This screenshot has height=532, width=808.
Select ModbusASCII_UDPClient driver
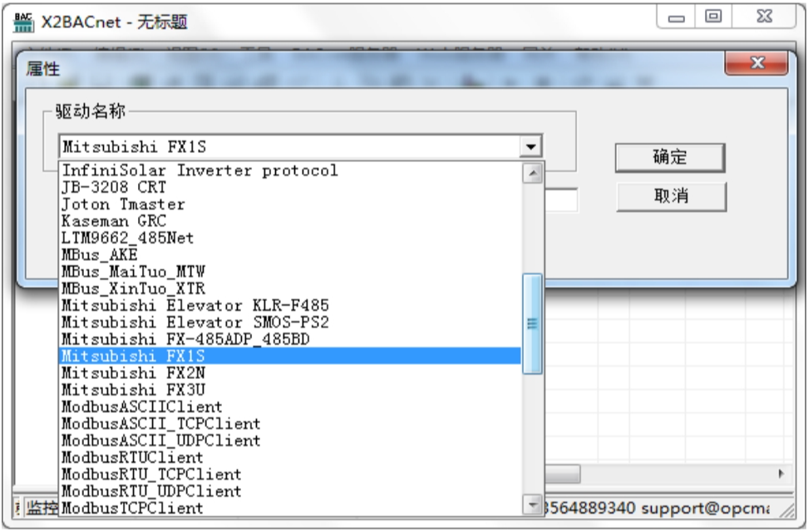coord(290,441)
